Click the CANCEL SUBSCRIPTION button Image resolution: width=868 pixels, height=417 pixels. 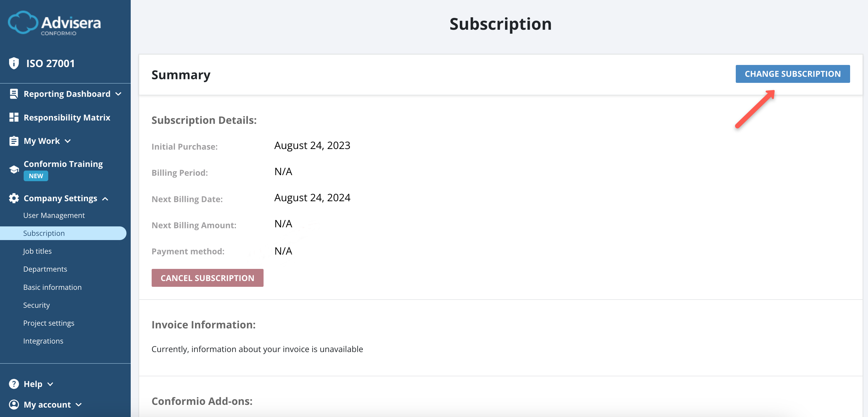[x=207, y=278]
